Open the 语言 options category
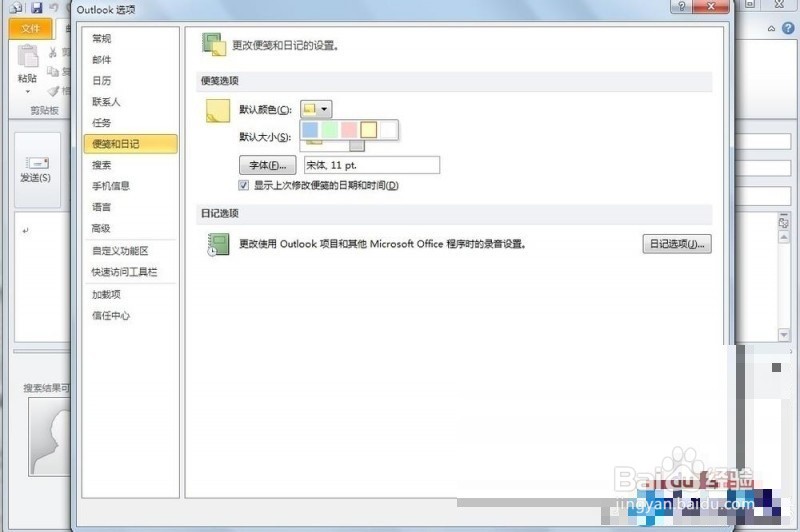Screen dimensions: 800x532 130,207
